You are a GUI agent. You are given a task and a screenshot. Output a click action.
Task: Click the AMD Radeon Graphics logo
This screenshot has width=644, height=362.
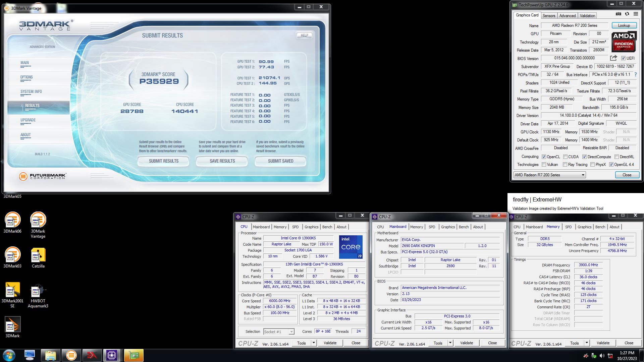tap(624, 42)
